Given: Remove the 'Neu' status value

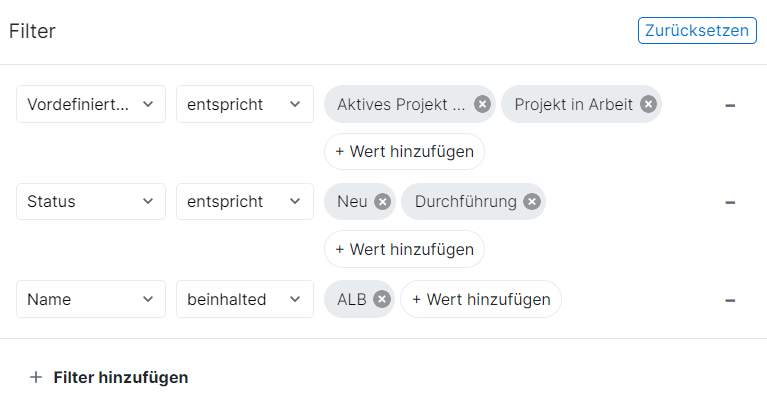Looking at the screenshot, I should click(382, 202).
